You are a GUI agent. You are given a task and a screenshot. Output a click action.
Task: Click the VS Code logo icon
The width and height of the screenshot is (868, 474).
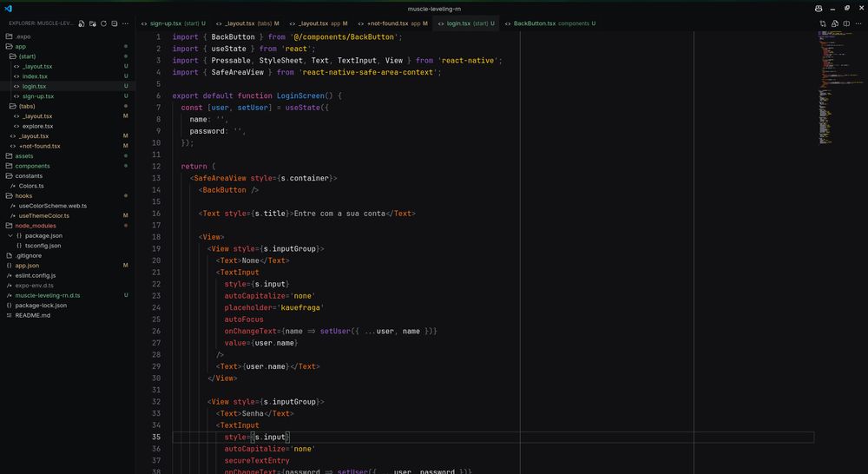click(8, 9)
